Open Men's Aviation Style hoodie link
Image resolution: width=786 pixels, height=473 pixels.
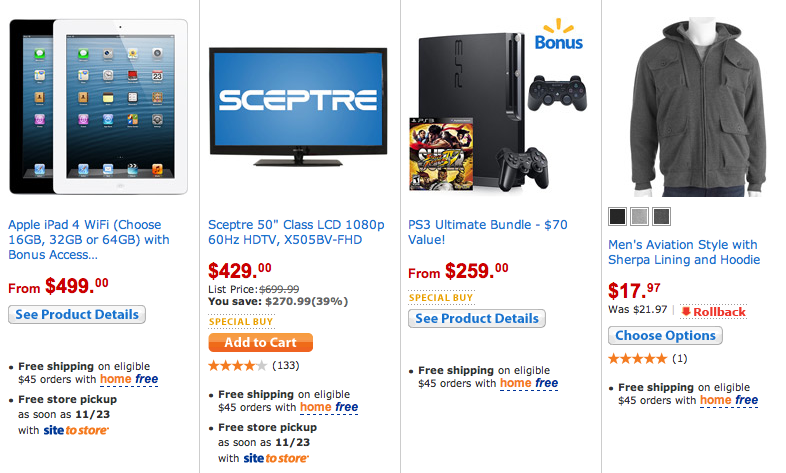(684, 252)
